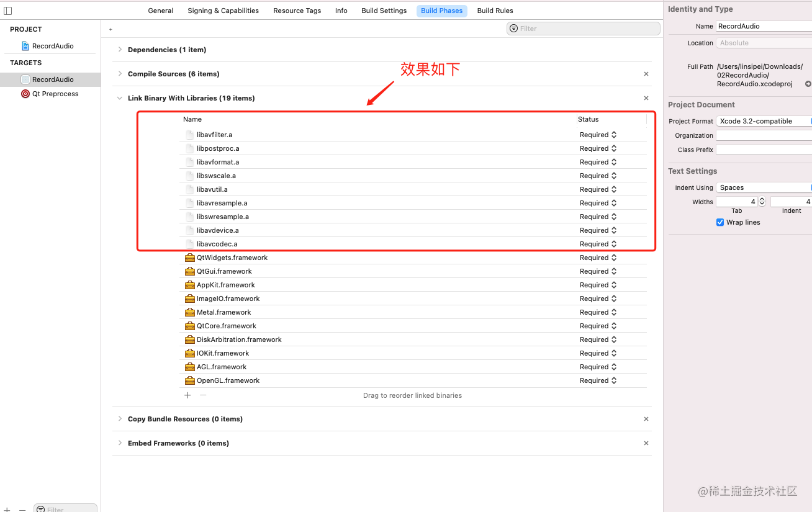Open status dropdown for QtWidgets.framework

point(598,258)
